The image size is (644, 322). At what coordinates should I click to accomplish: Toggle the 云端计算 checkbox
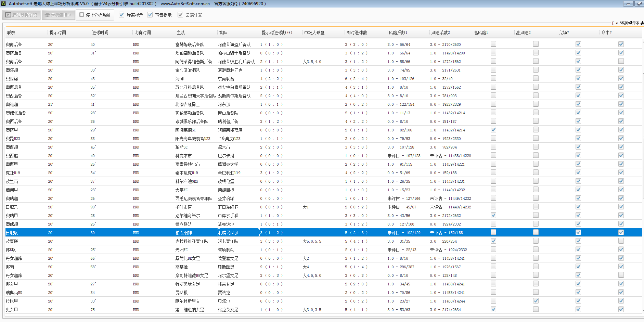[x=180, y=15]
